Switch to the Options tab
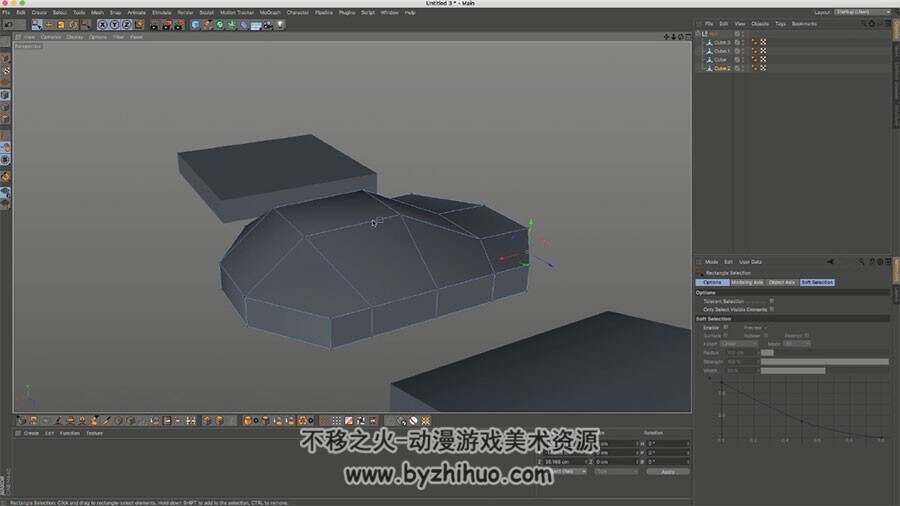The image size is (900, 506). [x=712, y=282]
